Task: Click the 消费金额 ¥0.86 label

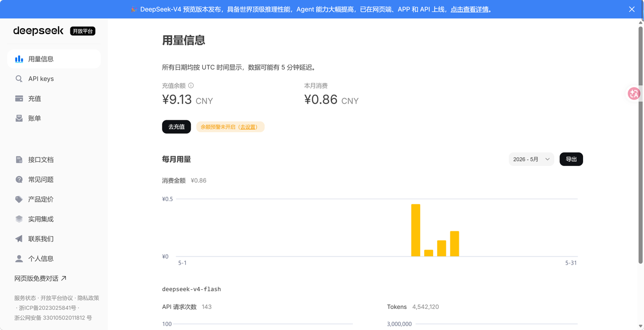Action: (184, 181)
